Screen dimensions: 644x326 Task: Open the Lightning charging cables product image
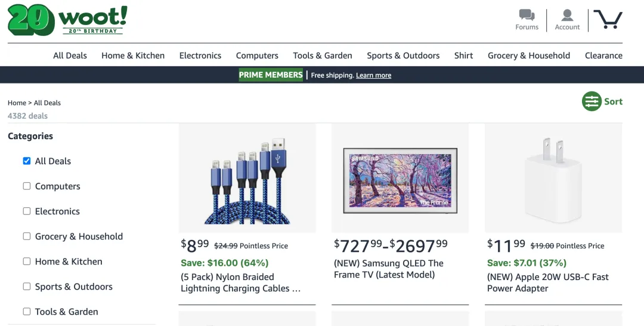point(247,178)
